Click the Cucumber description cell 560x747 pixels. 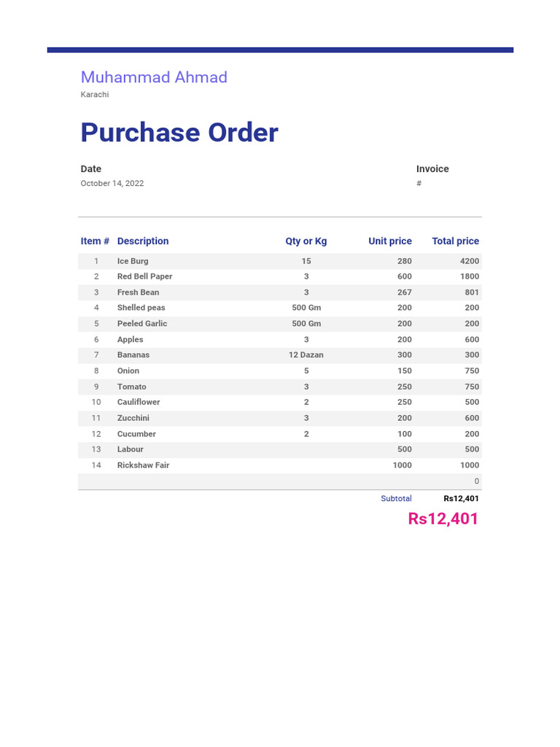coord(136,434)
